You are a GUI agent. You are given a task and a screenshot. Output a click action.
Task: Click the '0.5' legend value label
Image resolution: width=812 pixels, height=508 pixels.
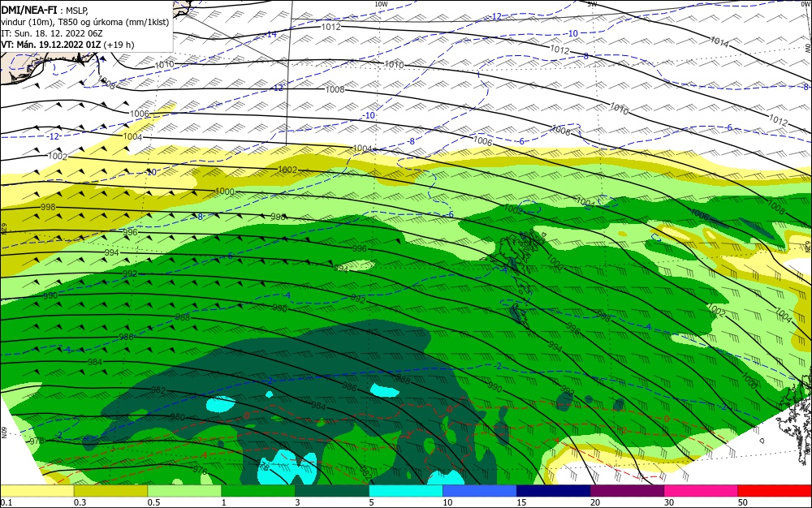153,502
